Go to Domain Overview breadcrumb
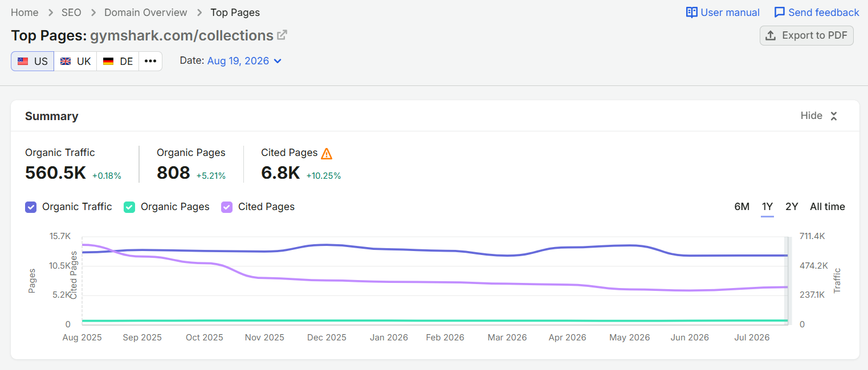 click(x=146, y=13)
